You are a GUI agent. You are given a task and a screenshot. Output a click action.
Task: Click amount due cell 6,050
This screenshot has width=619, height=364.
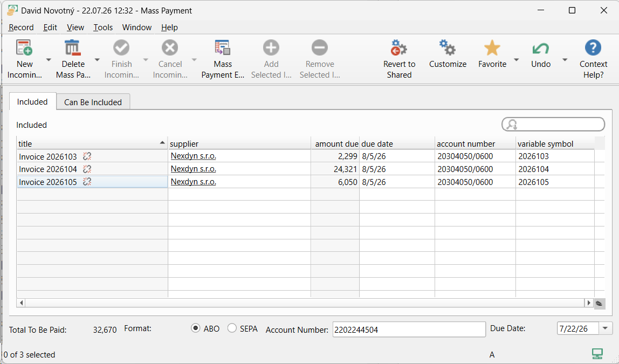pos(335,182)
